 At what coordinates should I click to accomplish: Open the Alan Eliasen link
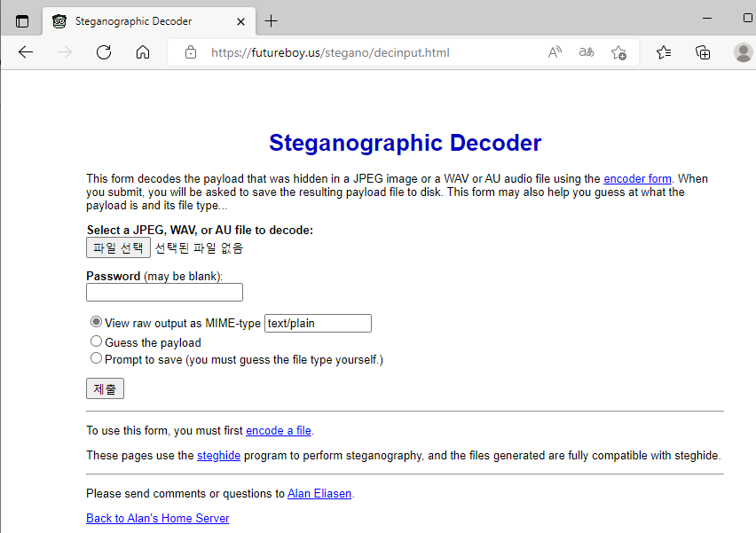pyautogui.click(x=319, y=493)
